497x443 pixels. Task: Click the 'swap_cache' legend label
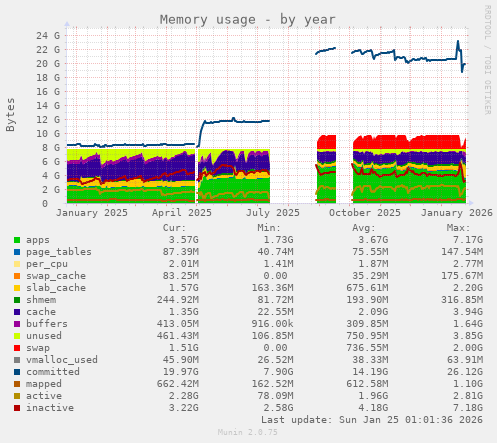56,276
